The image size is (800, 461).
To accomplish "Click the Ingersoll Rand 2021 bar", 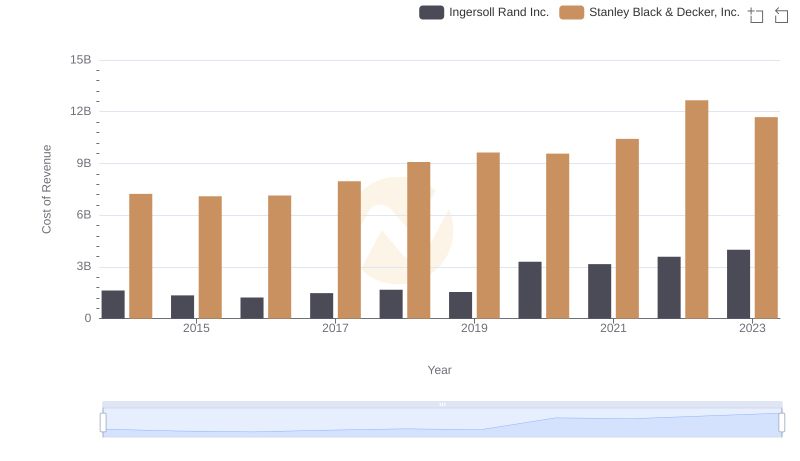I will click(x=599, y=291).
